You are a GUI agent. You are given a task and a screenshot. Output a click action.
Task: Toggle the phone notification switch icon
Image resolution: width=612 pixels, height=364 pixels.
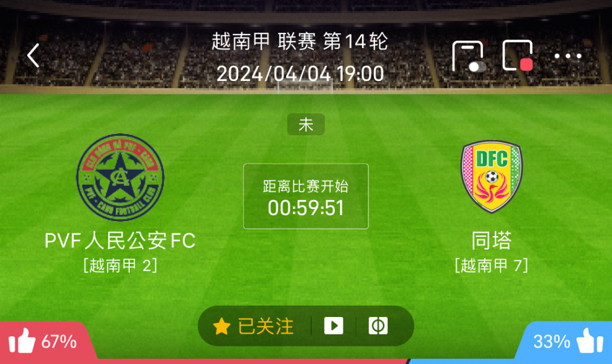pos(469,56)
